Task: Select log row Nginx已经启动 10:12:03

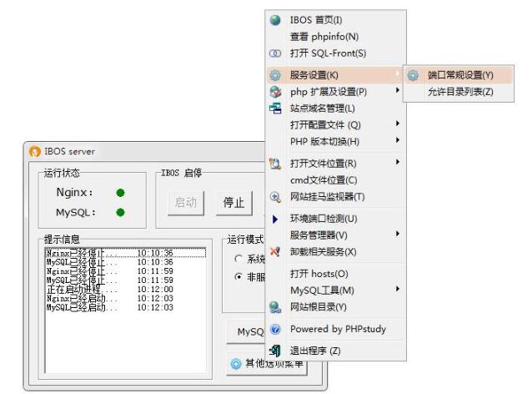Action: tap(126, 299)
